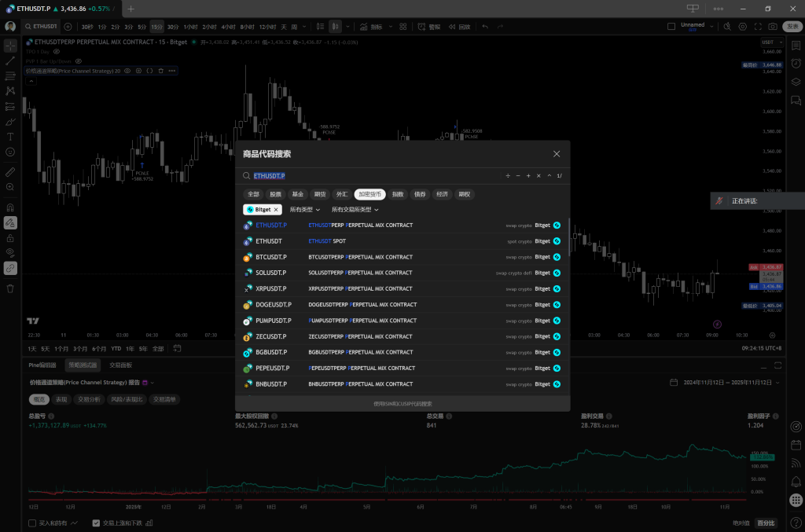Open the 所有交易所类型 dropdown
The width and height of the screenshot is (805, 532).
coord(355,210)
